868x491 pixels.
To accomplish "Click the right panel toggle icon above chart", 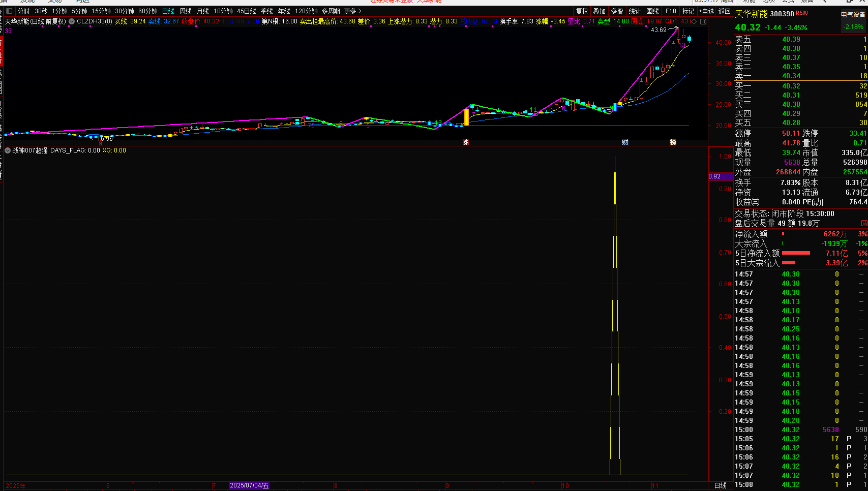I will pyautogui.click(x=703, y=21).
